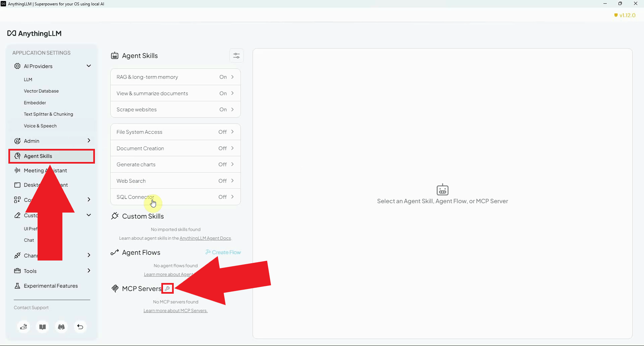Click the MCP Servers heading
The height and width of the screenshot is (346, 644).
[142, 289]
